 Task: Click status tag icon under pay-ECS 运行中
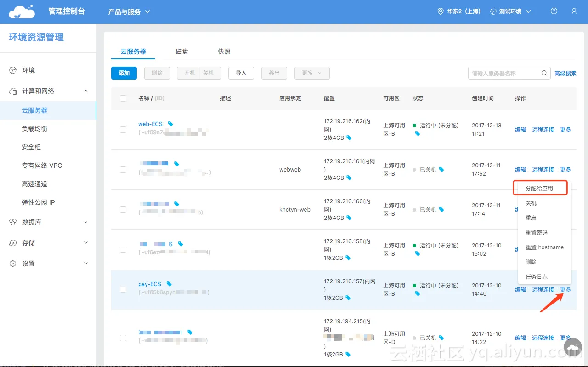click(x=418, y=294)
